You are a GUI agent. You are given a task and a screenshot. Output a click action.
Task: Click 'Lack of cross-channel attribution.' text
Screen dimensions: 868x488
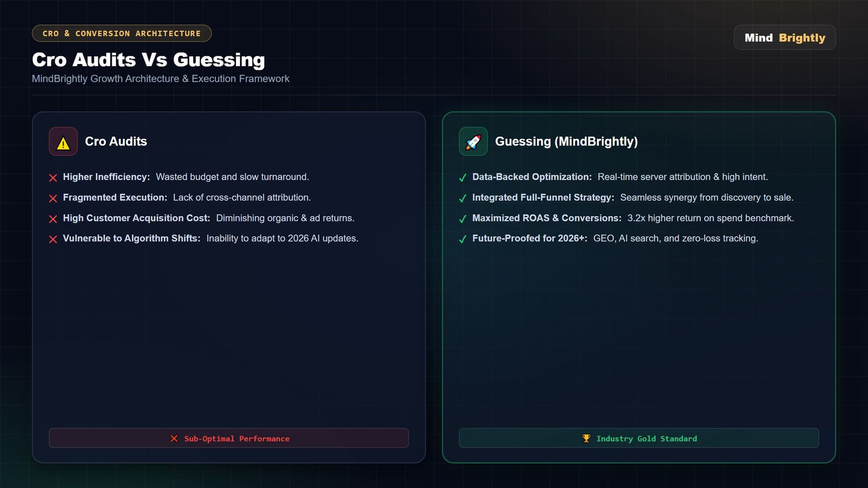click(x=242, y=197)
